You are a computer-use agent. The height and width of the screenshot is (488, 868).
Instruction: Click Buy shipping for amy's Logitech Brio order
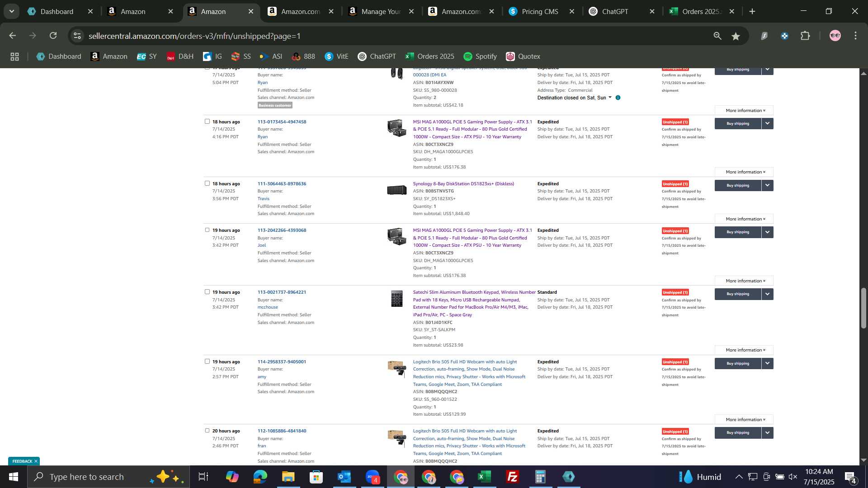738,363
